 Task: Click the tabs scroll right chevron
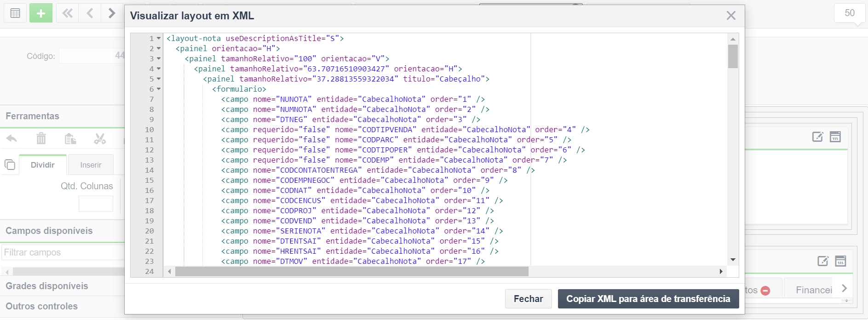[x=844, y=288]
